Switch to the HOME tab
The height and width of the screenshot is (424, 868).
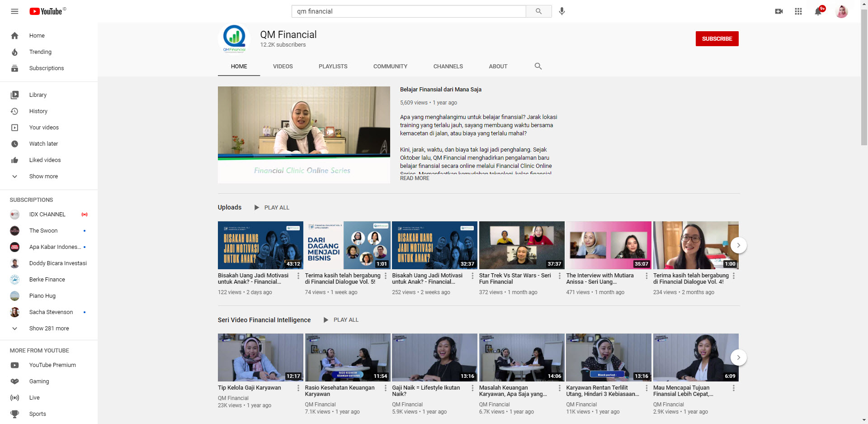(x=239, y=67)
